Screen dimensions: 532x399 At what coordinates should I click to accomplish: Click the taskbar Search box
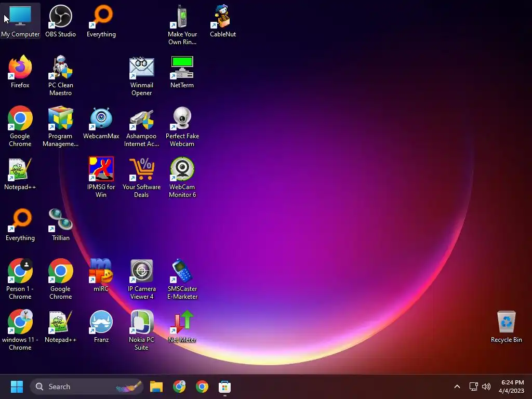pos(87,387)
